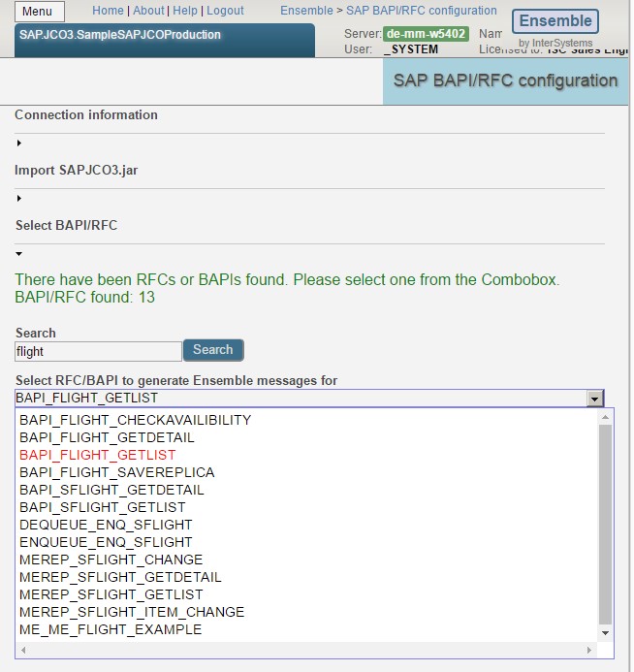Collapse the Select BAPI/RFC section
Image resolution: width=634 pixels, height=672 pixels.
coord(18,254)
